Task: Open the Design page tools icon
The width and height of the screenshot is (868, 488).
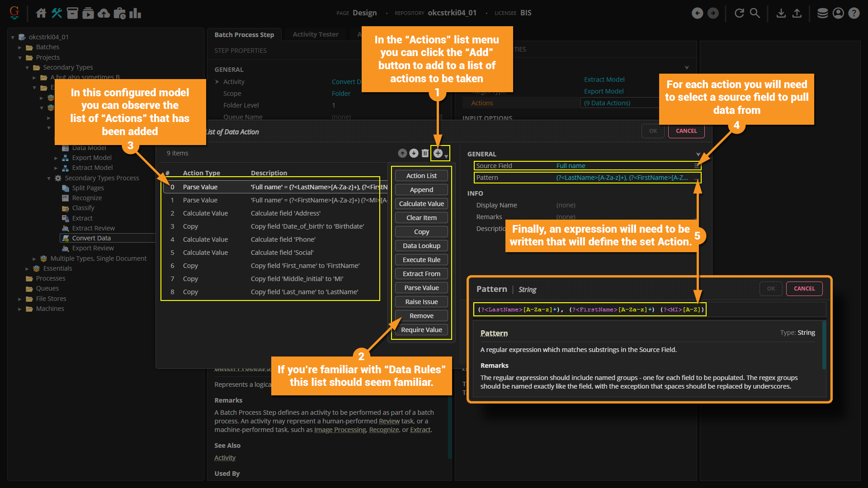Action: [57, 13]
